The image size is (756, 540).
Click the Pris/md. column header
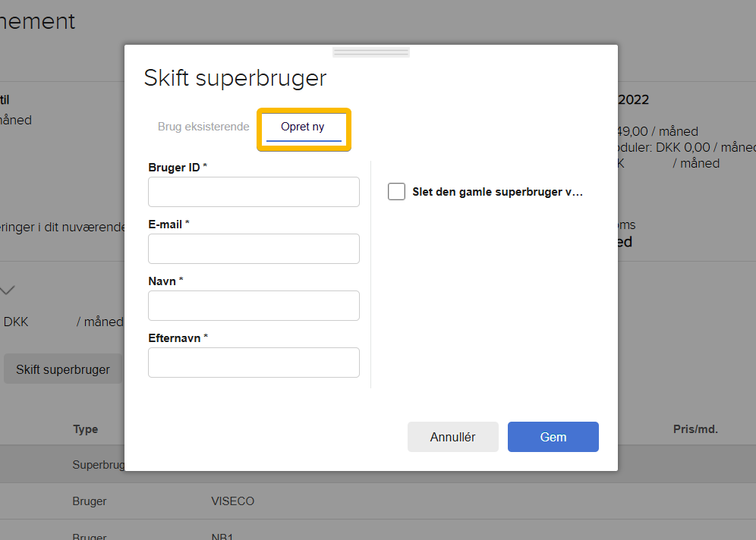tap(696, 429)
